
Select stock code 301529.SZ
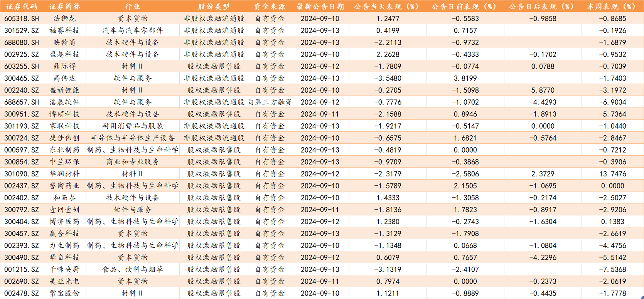tap(22, 30)
